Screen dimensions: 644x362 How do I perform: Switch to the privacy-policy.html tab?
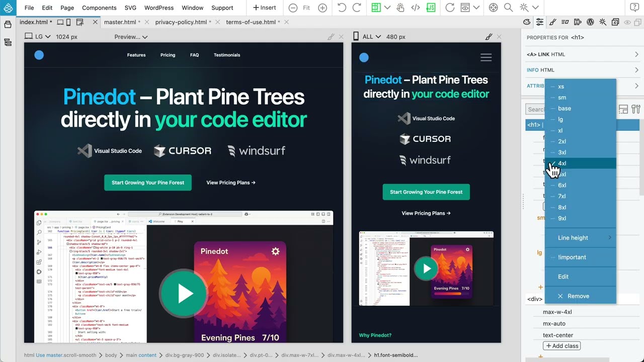181,22
